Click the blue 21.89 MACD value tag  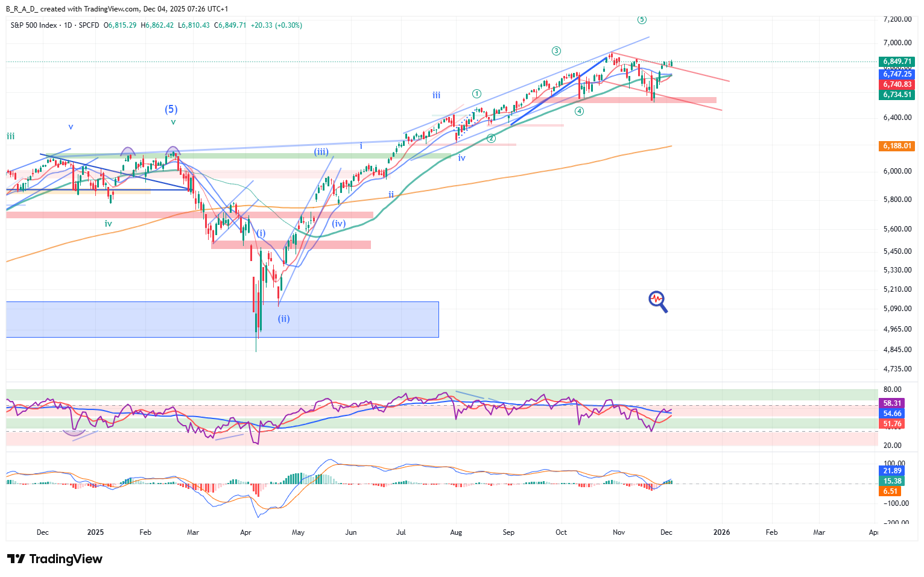(892, 471)
